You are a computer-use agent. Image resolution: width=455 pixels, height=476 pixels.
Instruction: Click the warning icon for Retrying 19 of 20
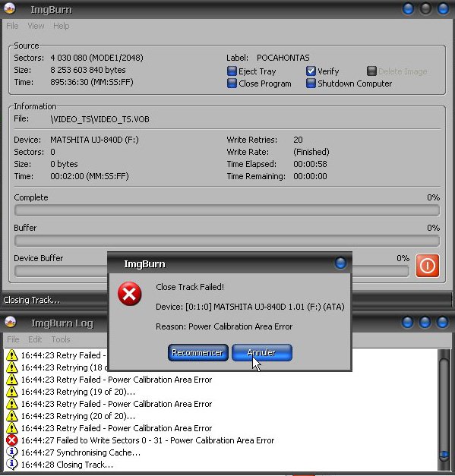[12, 392]
